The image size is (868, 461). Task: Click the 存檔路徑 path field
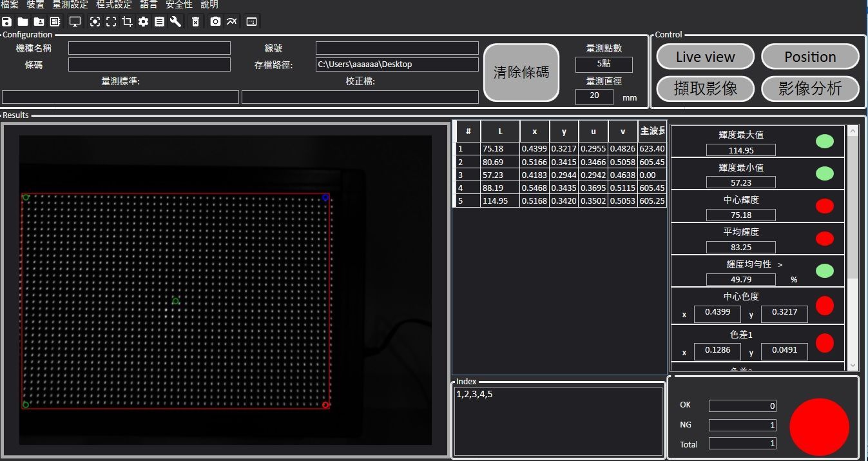pyautogui.click(x=396, y=64)
